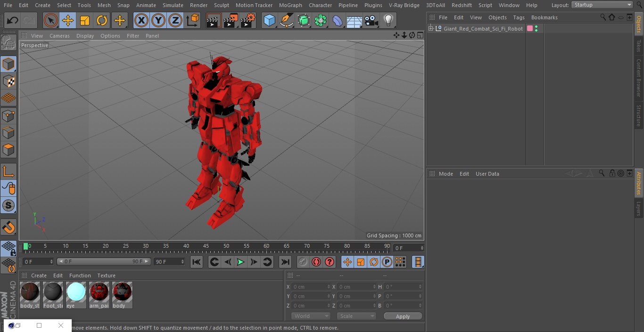Image resolution: width=644 pixels, height=332 pixels.
Task: Toggle Parameter keyframe recording P
Action: click(387, 262)
